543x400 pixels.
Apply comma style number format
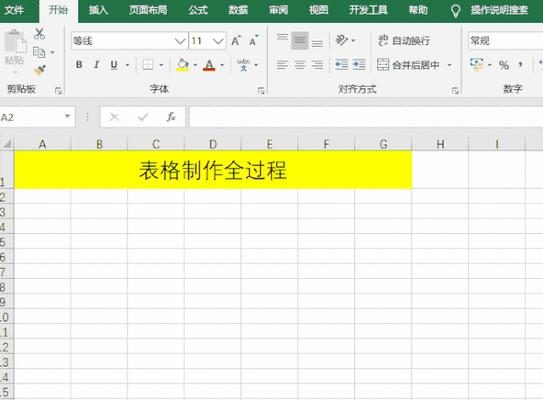(520, 65)
